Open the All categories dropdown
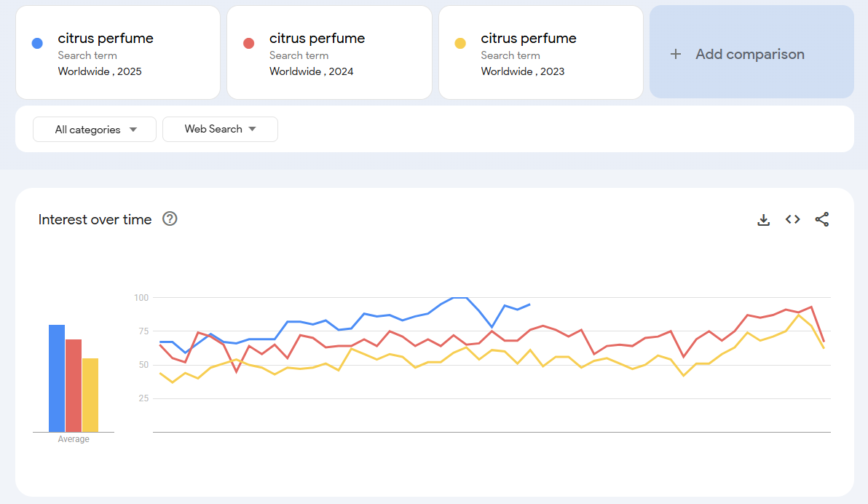Screen dimensions: 868x504 95,130
